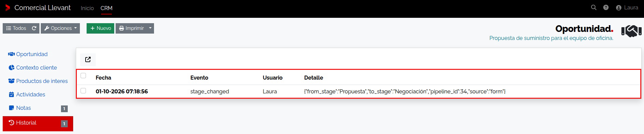
Task: Click the Todos list button
Action: [16, 28]
